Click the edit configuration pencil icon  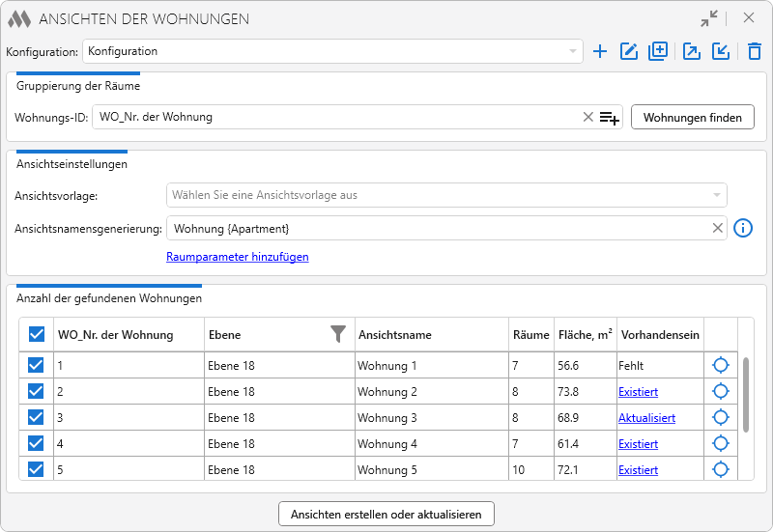629,51
